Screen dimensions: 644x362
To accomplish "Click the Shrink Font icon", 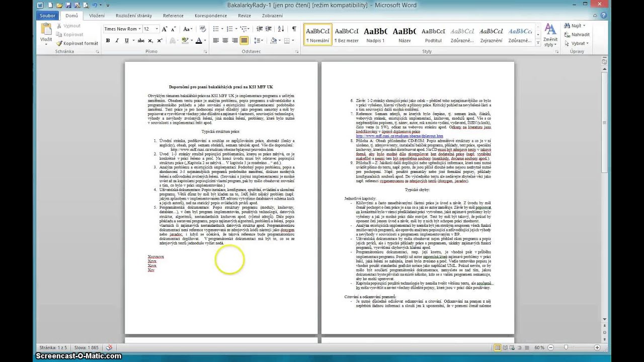I will [x=174, y=29].
